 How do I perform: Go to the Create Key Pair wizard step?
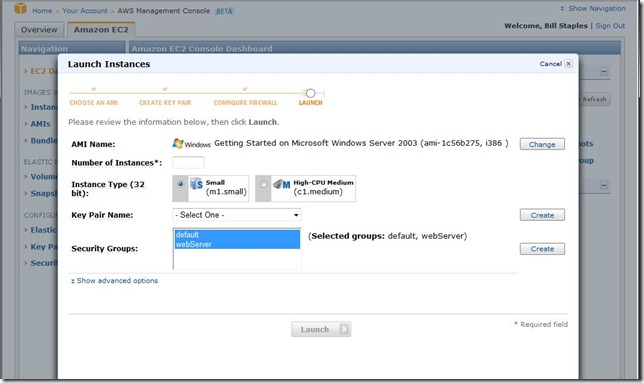click(x=165, y=103)
